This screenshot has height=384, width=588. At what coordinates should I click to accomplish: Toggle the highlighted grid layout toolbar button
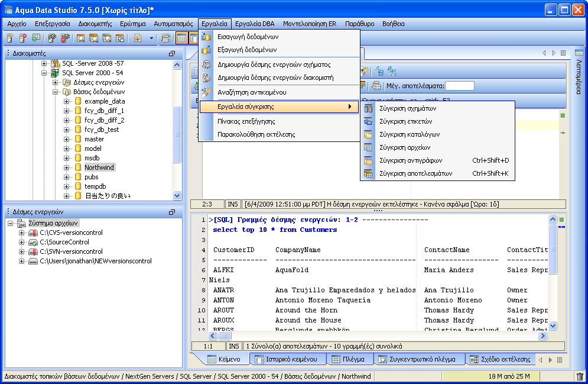(182, 38)
